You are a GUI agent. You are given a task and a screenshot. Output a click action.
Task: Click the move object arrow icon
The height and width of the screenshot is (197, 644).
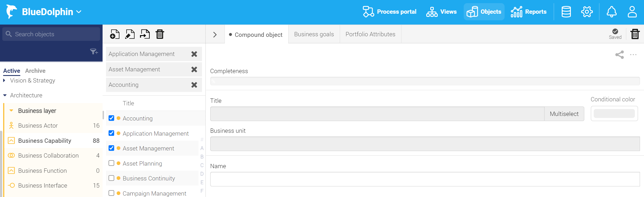[x=145, y=34]
